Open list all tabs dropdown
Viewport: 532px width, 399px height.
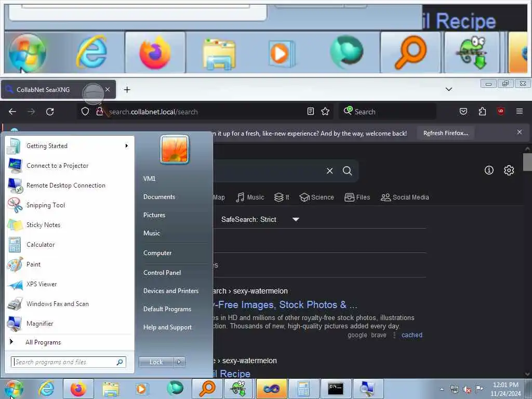tap(449, 89)
